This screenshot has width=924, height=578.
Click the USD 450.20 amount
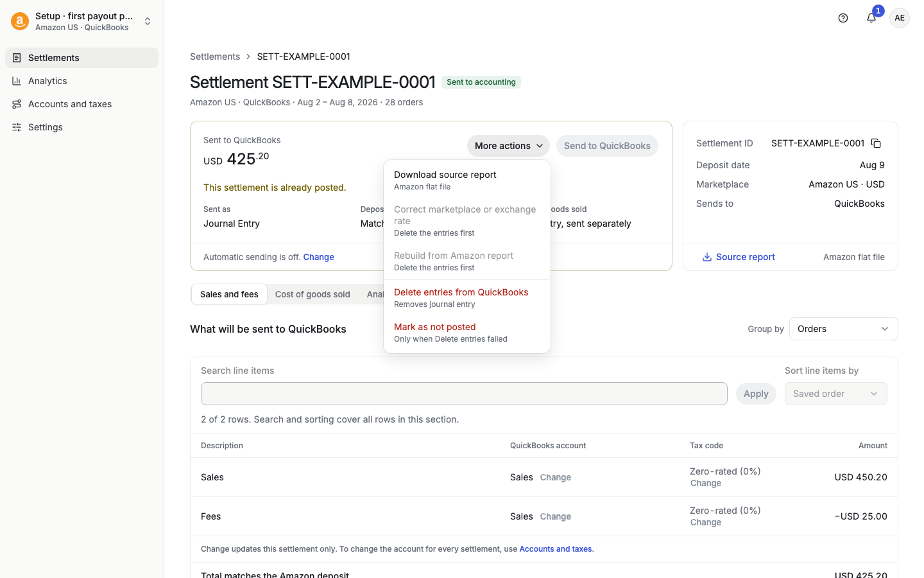pyautogui.click(x=860, y=477)
